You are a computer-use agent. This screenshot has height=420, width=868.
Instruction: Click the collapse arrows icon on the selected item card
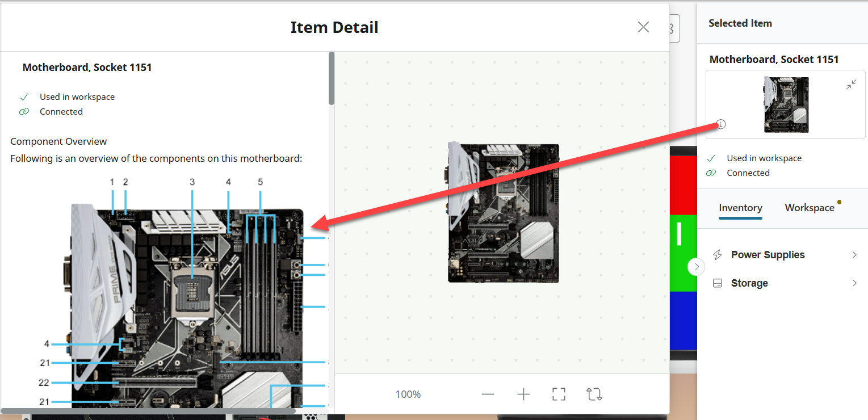click(852, 85)
